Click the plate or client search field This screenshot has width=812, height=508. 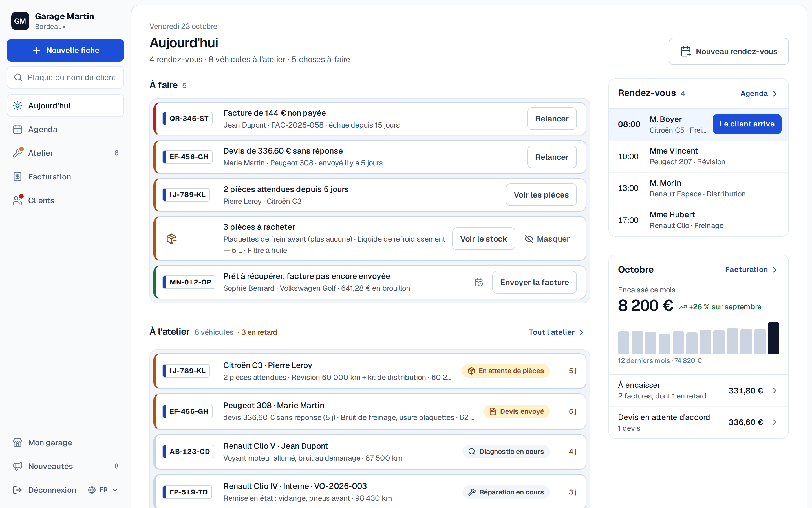(65, 77)
